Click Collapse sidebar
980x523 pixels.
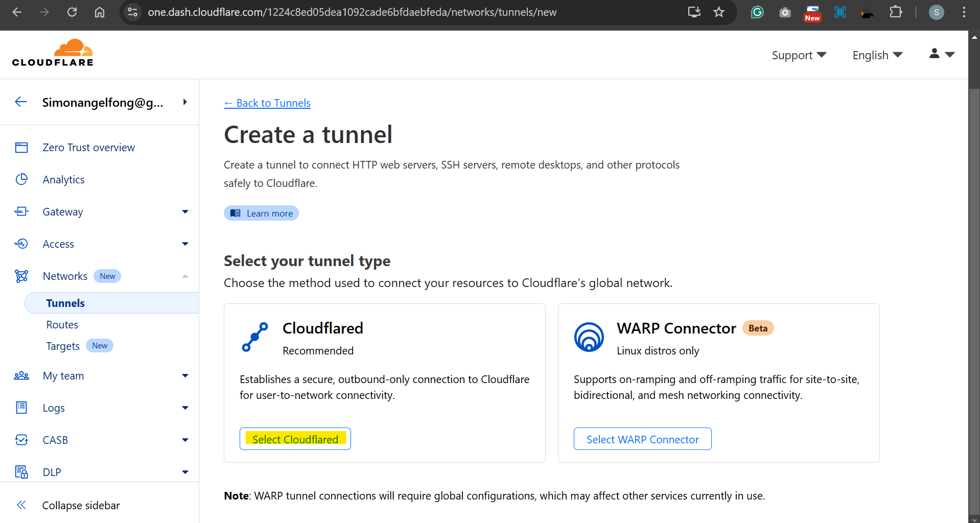tap(81, 505)
